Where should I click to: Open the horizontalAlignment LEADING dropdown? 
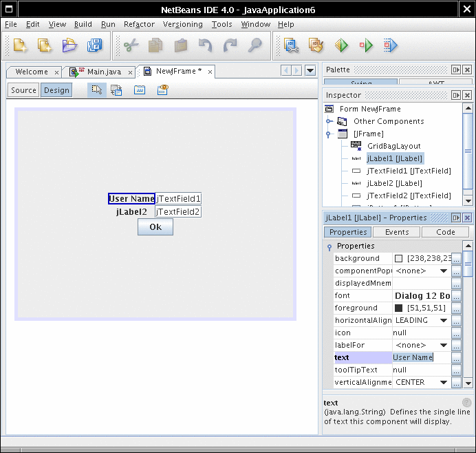pos(443,320)
